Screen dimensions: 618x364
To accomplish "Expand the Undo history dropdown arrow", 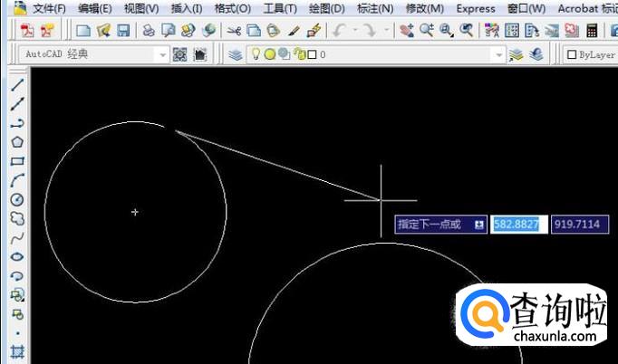I will [x=355, y=31].
